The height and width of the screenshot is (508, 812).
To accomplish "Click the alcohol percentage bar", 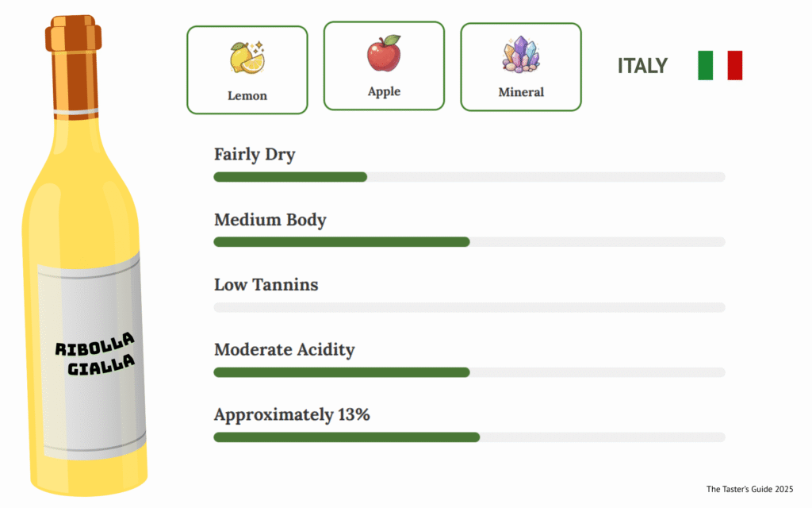I will click(x=469, y=437).
